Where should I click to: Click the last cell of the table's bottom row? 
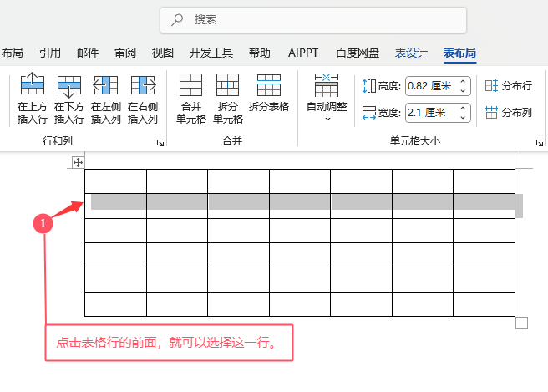pos(484,304)
